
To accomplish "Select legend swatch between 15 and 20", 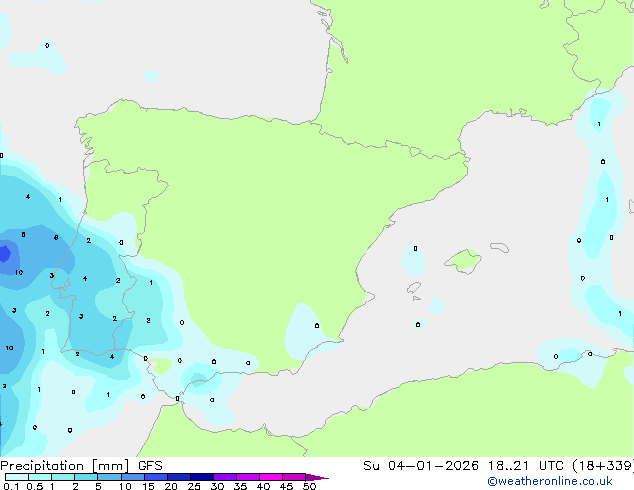I will tap(156, 477).
